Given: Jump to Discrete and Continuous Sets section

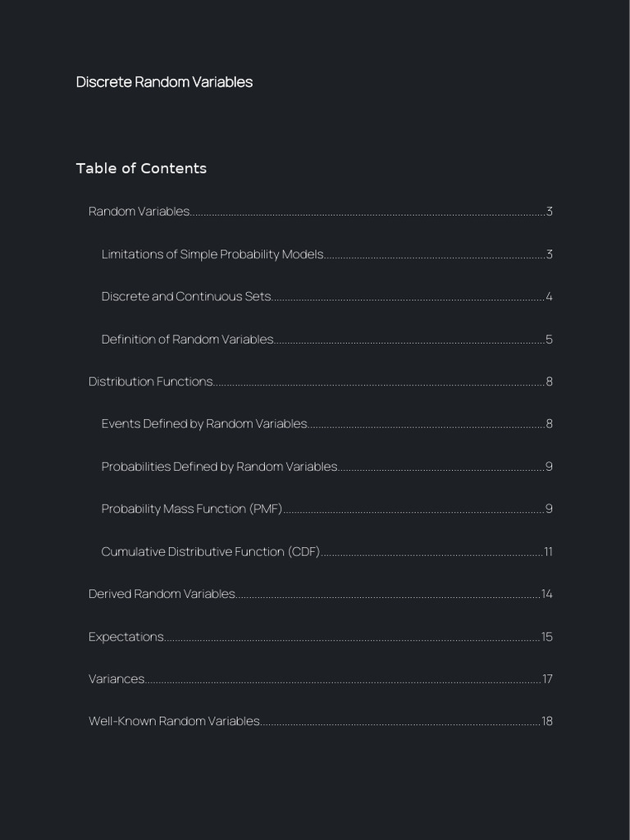Looking at the screenshot, I should click(x=186, y=297).
